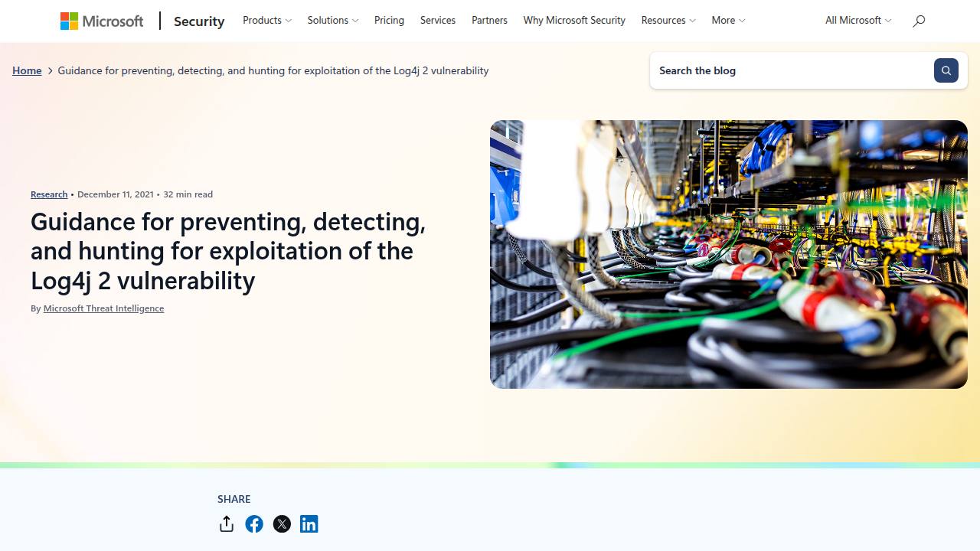Open the Partners menu item

(x=489, y=21)
